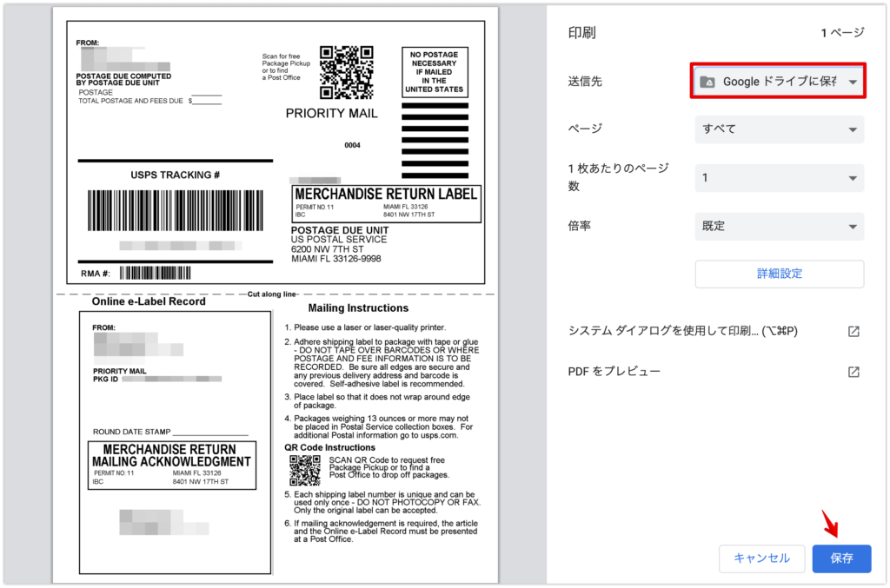Expand 詳細設定 for more settings
890x588 pixels.
(x=779, y=274)
